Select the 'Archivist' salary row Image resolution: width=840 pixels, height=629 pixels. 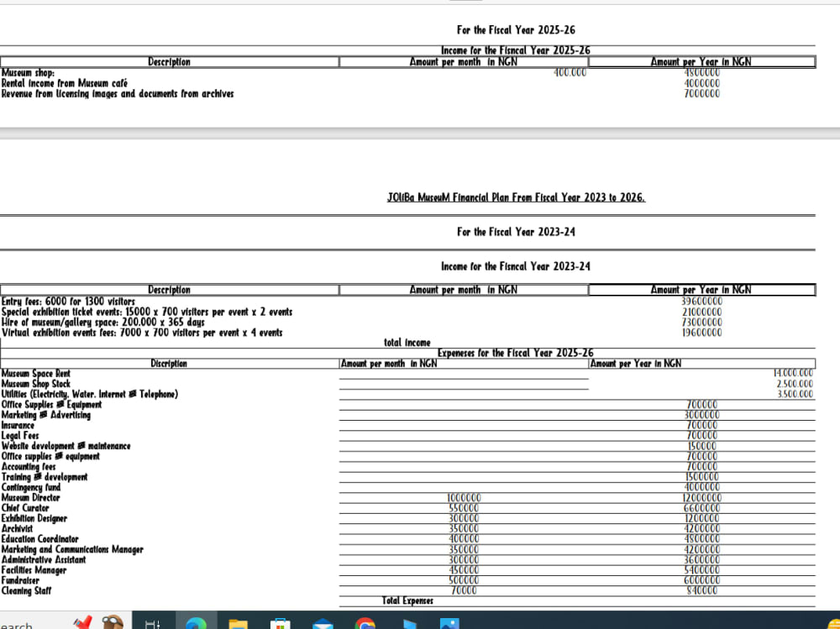coord(17,529)
